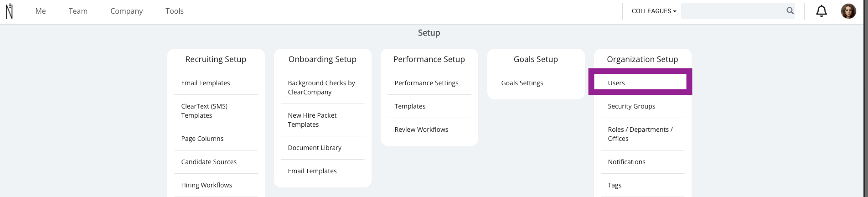This screenshot has width=868, height=197.
Task: Click into the colleague search field
Action: (733, 11)
